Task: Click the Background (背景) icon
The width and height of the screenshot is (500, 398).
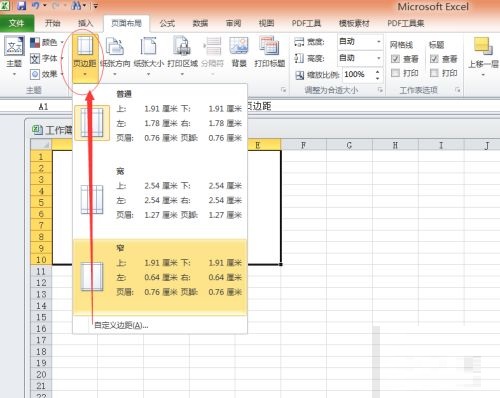Action: [239, 45]
